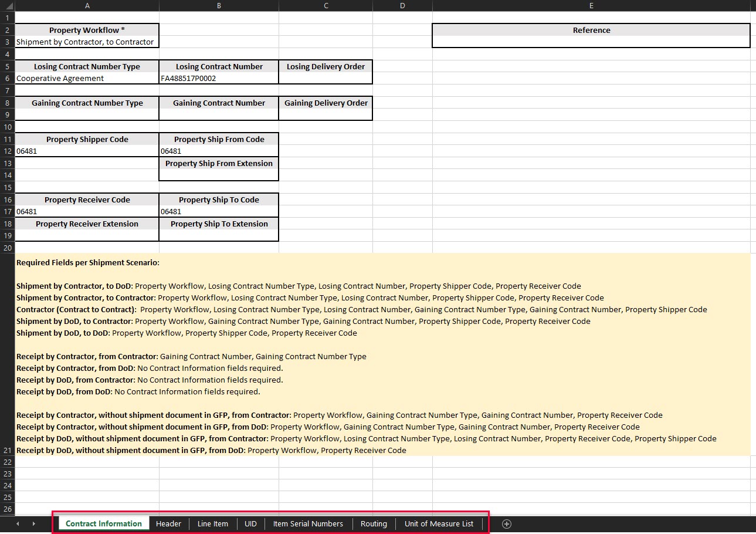Select column A header
This screenshot has width=756, height=534.
pyautogui.click(x=87, y=5)
